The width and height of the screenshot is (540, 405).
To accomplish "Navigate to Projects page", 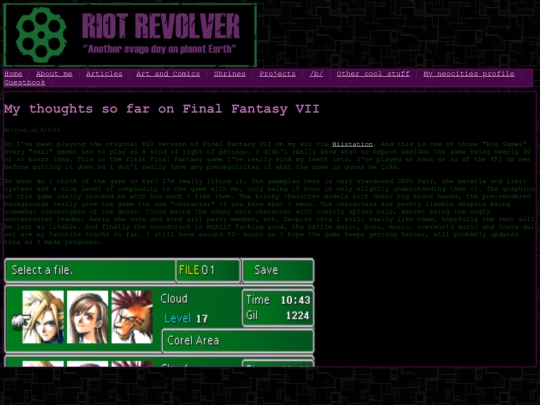I will (277, 74).
